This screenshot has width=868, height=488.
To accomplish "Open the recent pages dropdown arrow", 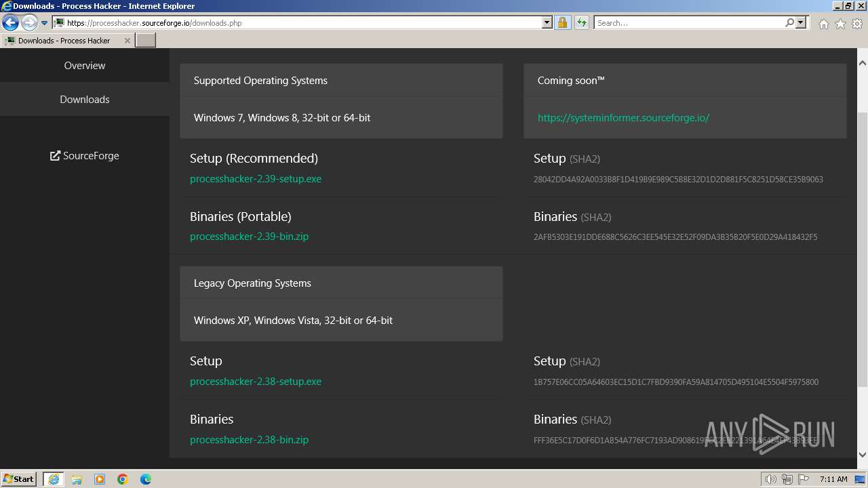I will pyautogui.click(x=45, y=23).
